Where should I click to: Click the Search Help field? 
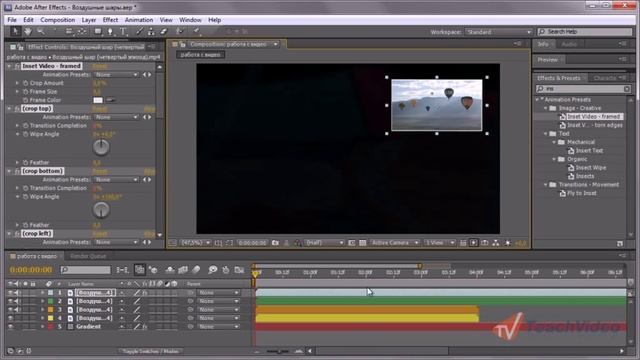click(x=585, y=32)
